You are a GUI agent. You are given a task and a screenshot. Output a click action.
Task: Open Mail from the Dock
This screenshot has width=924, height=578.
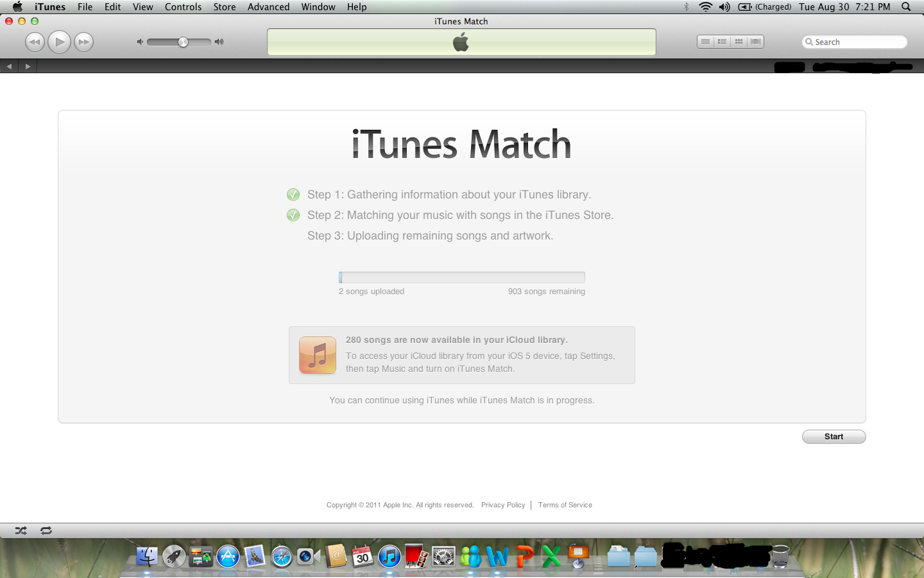[x=255, y=556]
